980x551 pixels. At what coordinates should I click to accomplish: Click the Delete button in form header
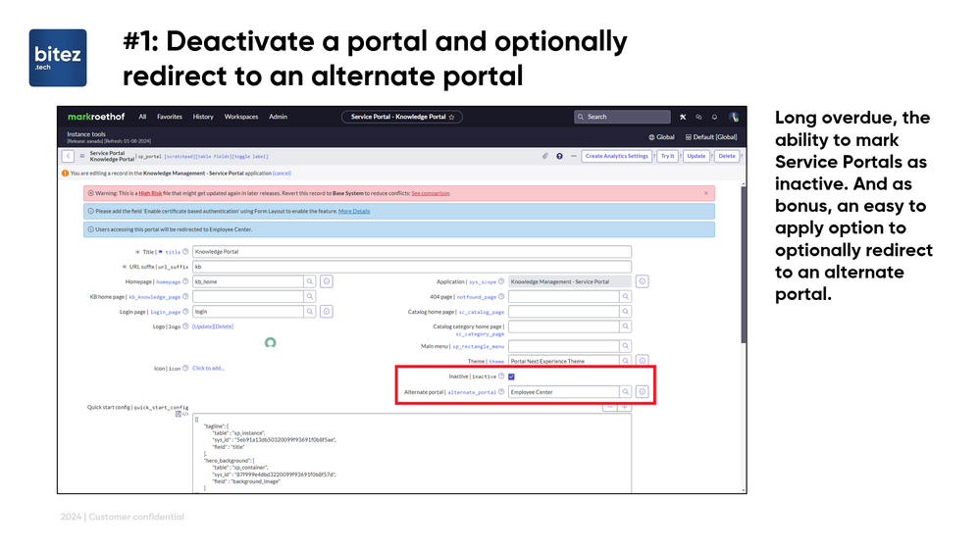(727, 156)
